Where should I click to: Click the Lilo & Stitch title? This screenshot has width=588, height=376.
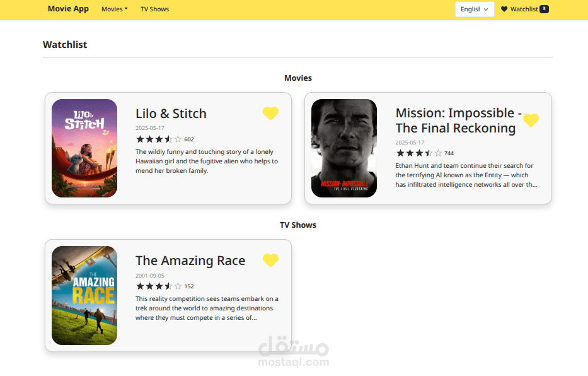click(171, 114)
